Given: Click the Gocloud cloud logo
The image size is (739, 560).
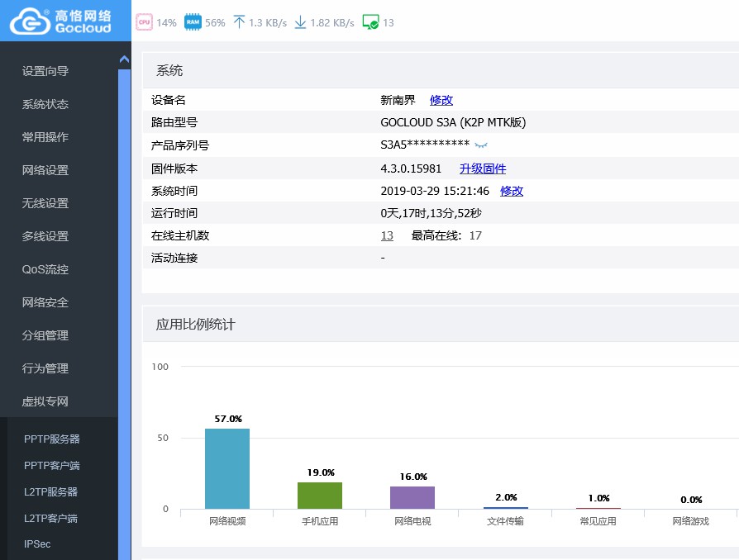Looking at the screenshot, I should [x=30, y=21].
